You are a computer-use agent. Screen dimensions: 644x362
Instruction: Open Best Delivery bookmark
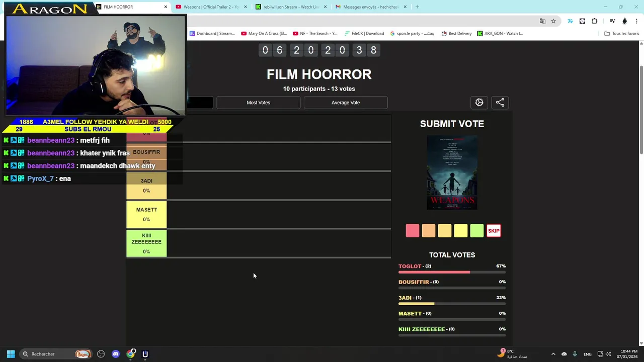pos(456,34)
